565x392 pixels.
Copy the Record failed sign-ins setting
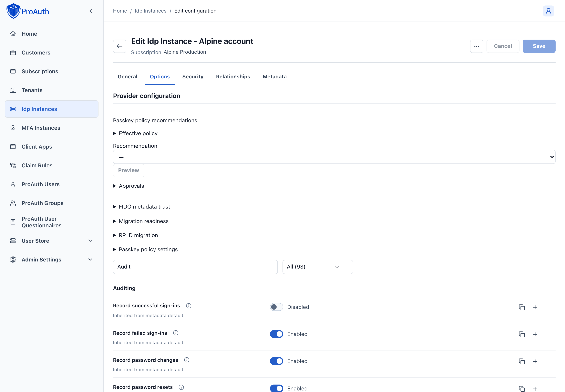[521, 334]
